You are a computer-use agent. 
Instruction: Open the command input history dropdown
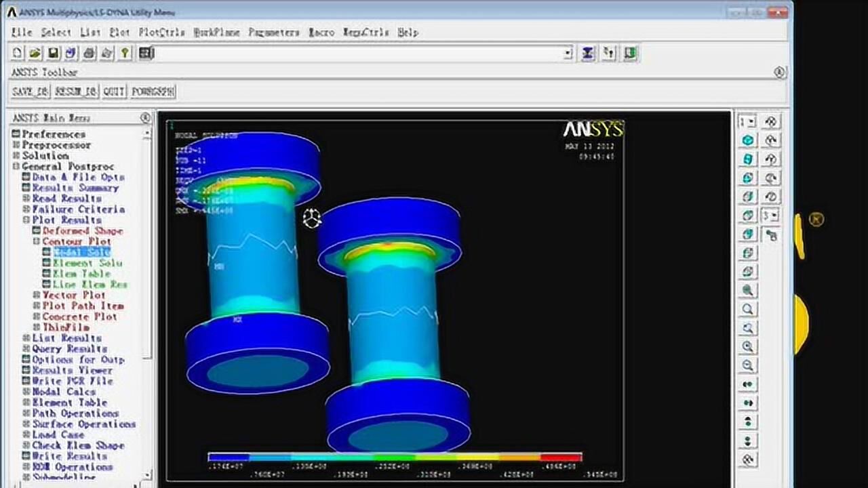(568, 54)
